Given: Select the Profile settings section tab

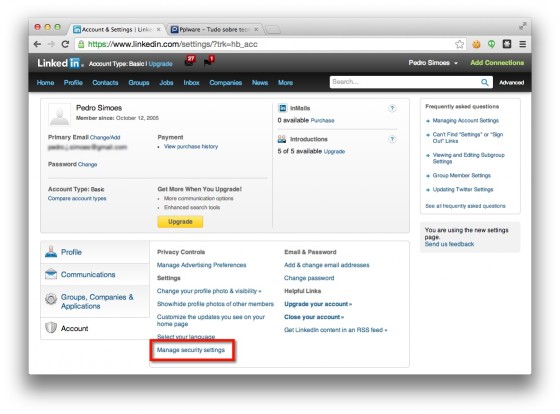Looking at the screenshot, I should tap(95, 252).
